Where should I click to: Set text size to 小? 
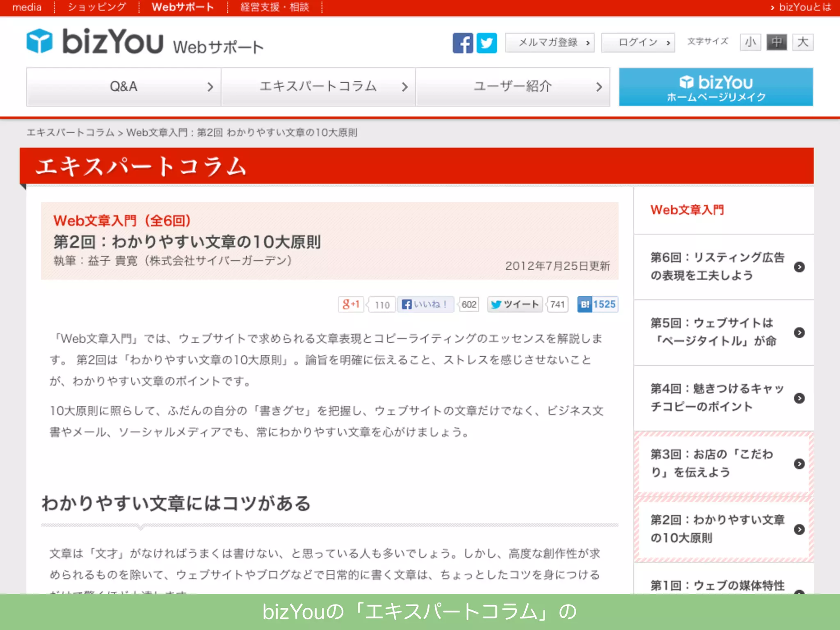[x=750, y=42]
